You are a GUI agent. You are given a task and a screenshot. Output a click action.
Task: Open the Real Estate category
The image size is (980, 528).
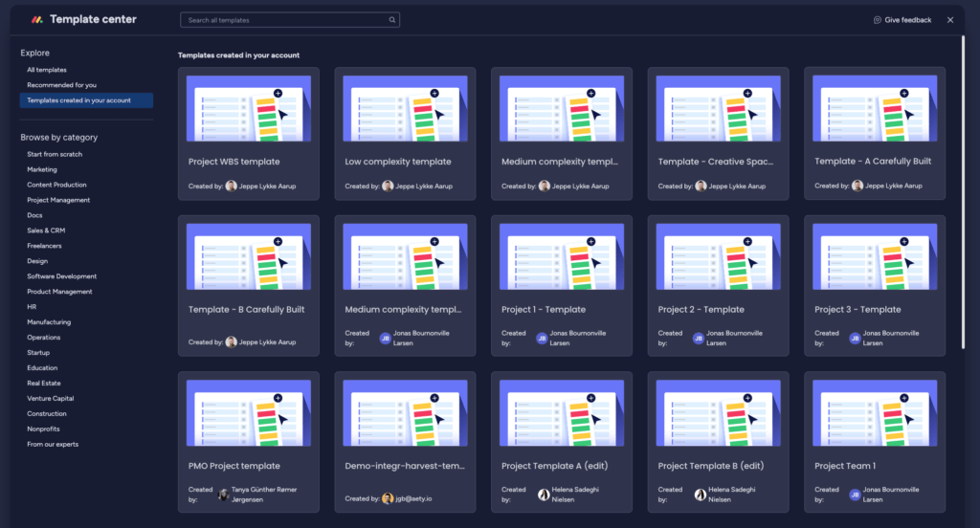pos(44,383)
